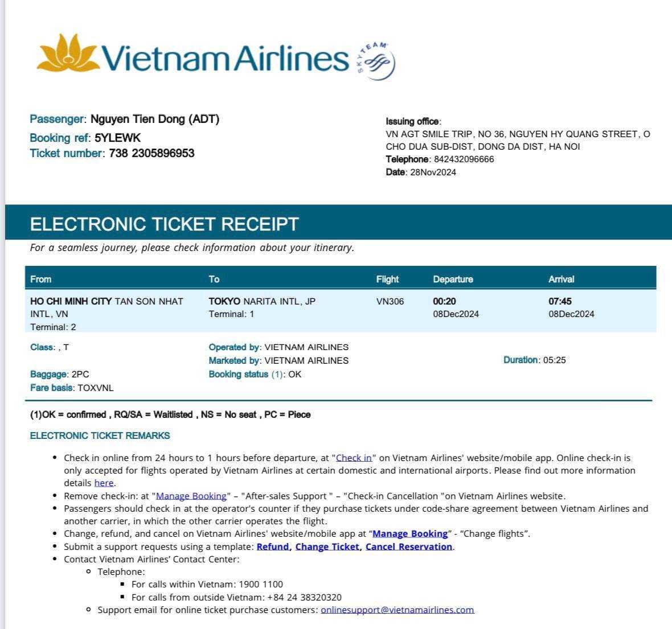Viewport: 672px width, 629px height.
Task: Open the "Check in" hyperlink
Action: (x=354, y=458)
